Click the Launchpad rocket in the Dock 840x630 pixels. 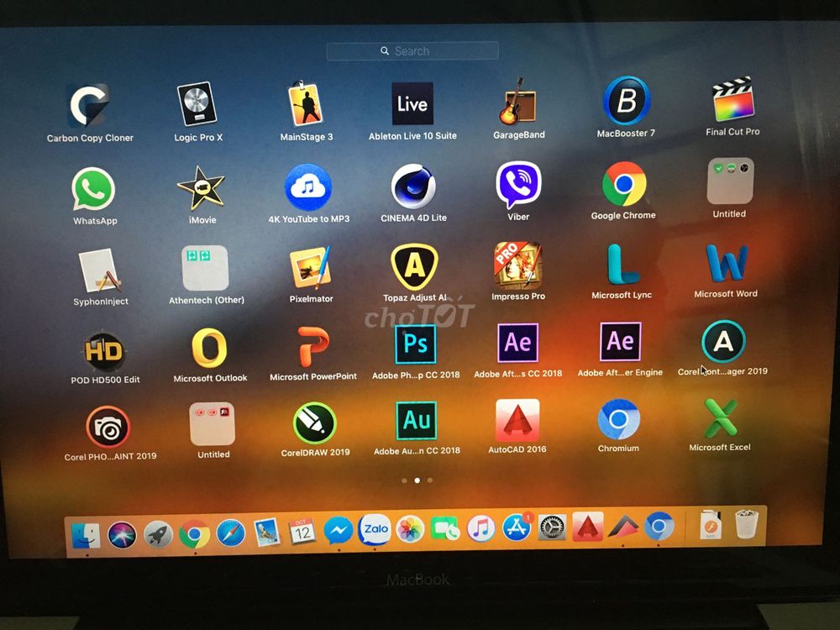point(158,534)
